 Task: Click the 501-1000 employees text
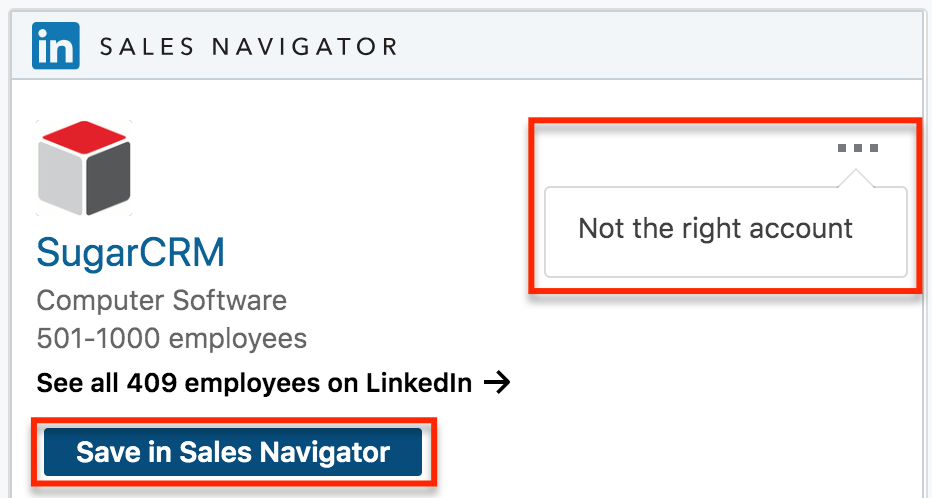(171, 338)
